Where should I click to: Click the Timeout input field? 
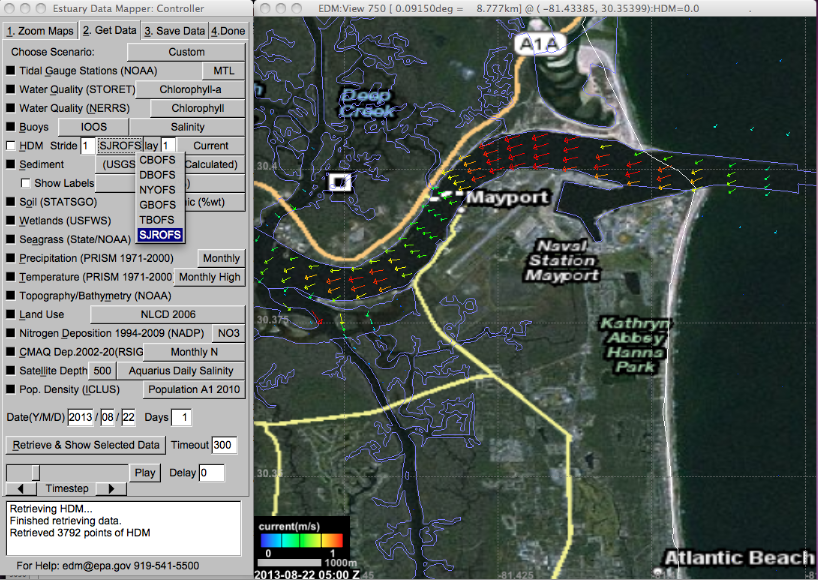pos(224,445)
